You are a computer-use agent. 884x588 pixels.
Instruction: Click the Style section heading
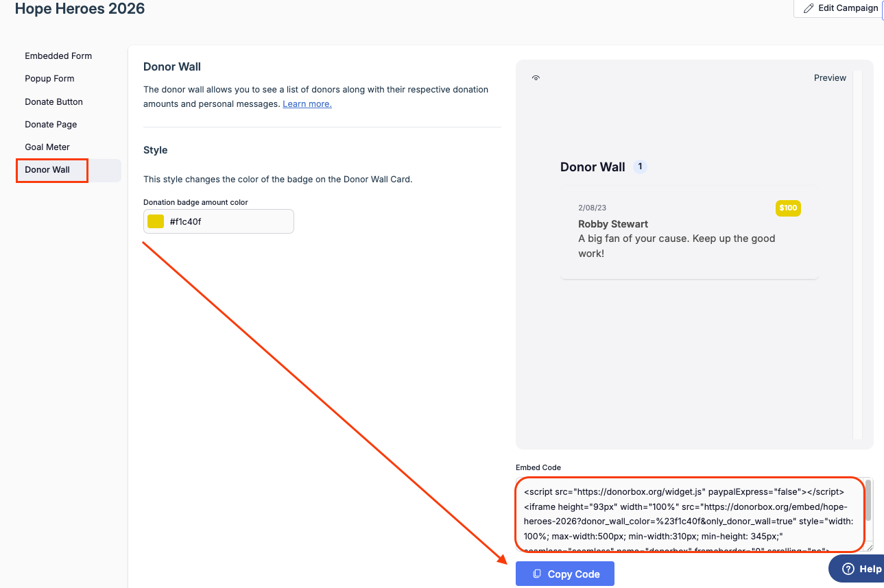pyautogui.click(x=156, y=150)
